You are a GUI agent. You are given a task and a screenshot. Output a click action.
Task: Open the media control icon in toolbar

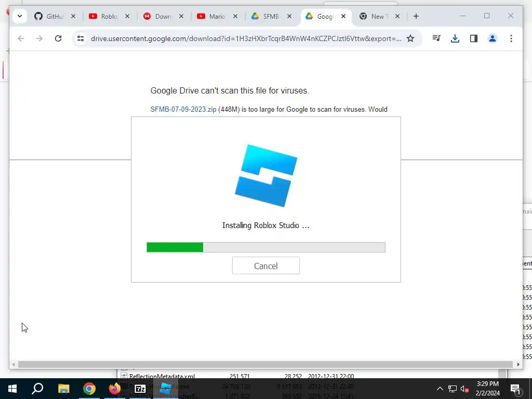click(x=436, y=38)
